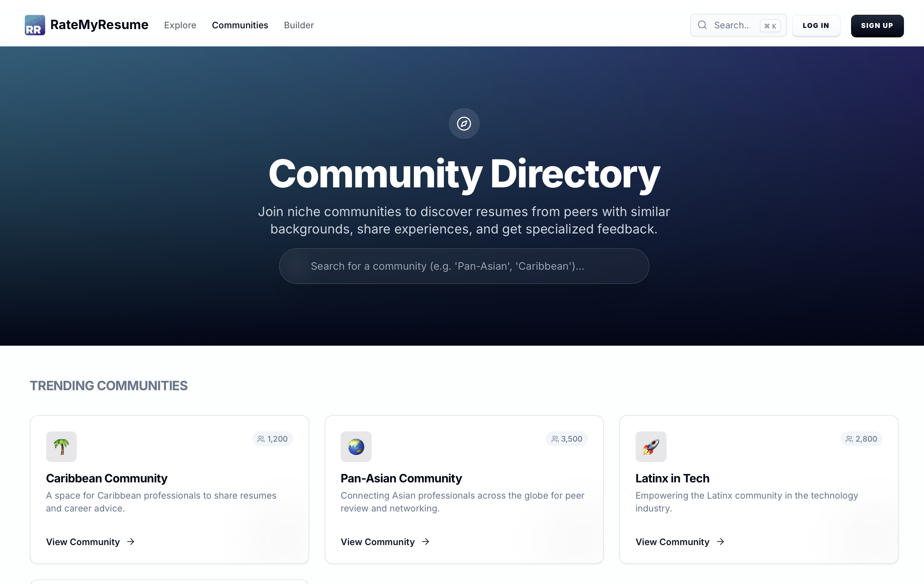Click the rocket Latinx in Tech icon
Image resolution: width=924 pixels, height=584 pixels.
(x=650, y=446)
